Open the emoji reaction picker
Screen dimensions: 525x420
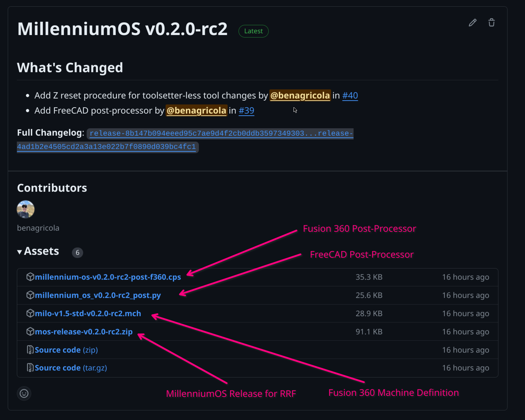pyautogui.click(x=24, y=393)
